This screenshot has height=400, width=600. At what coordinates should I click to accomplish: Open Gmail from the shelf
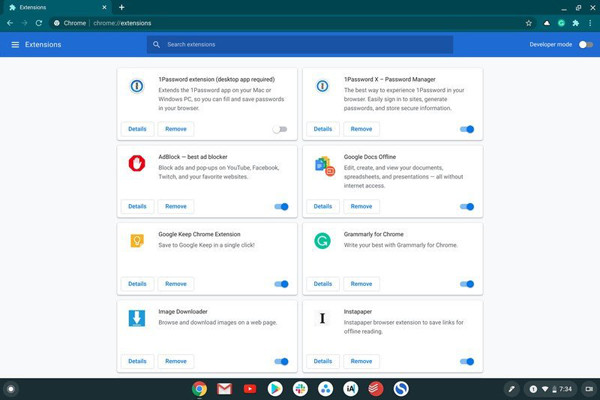coord(225,389)
